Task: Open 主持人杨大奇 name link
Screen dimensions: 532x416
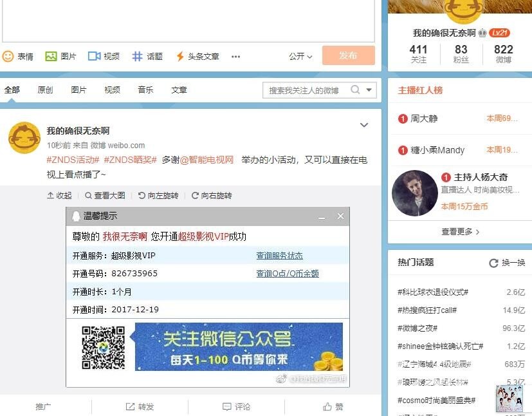Action: click(x=481, y=177)
